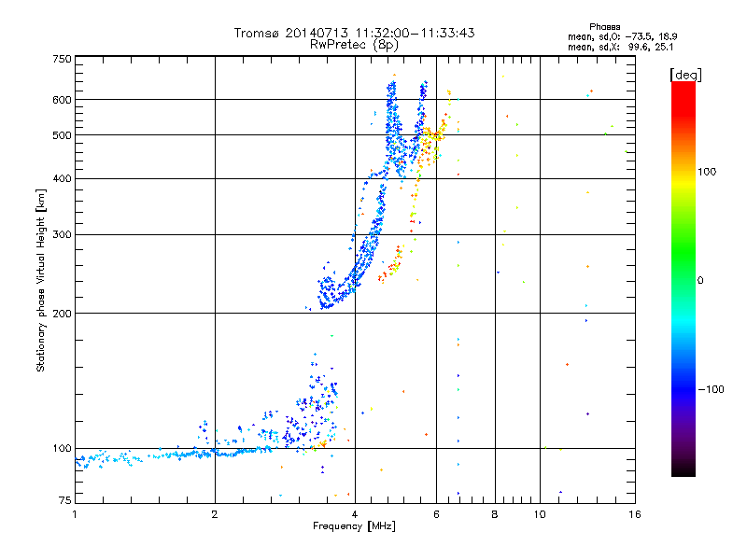
Task: Click the x-axis tick label '8'
Action: coord(495,514)
